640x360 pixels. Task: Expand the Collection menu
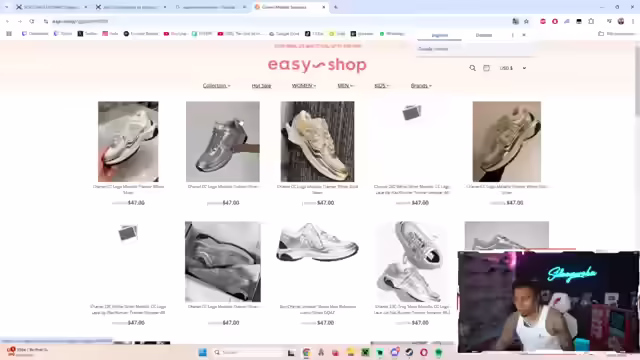pos(216,86)
